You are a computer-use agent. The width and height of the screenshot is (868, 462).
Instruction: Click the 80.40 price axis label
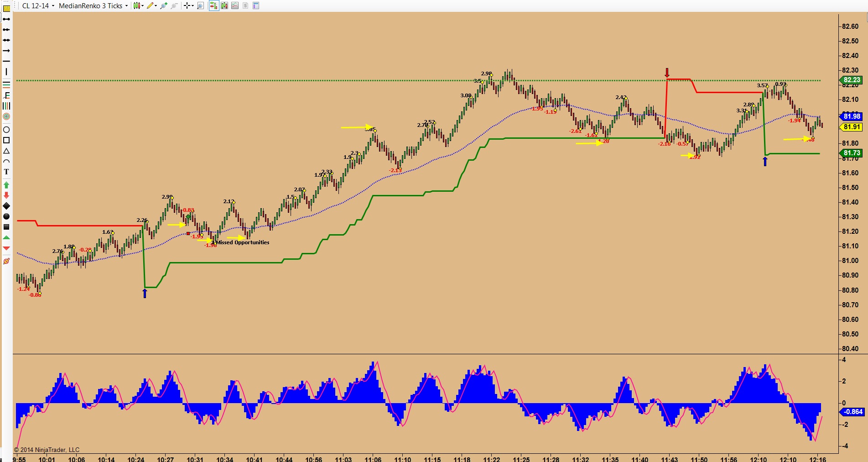click(850, 349)
